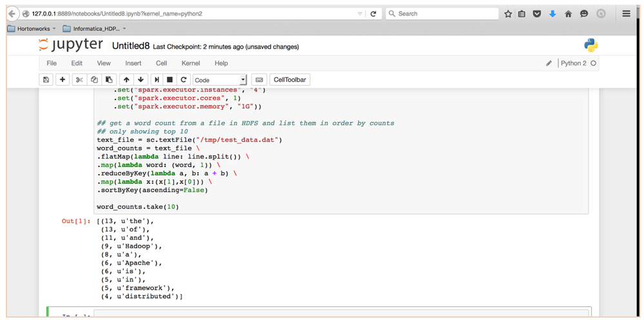Open the Firefox hamburger menu
This screenshot has width=644, height=320.
tap(626, 14)
